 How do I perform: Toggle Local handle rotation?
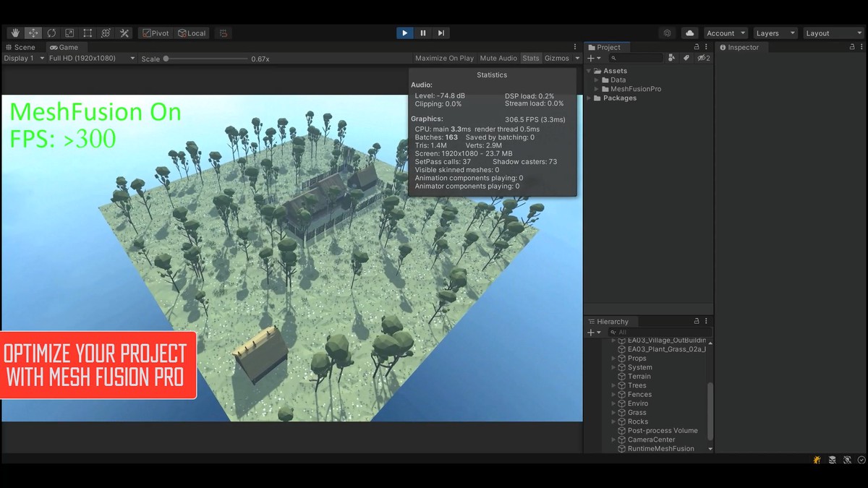(192, 33)
